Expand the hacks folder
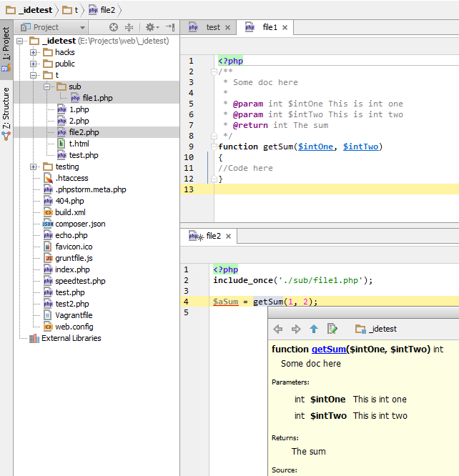The height and width of the screenshot is (476, 459). coord(33,52)
